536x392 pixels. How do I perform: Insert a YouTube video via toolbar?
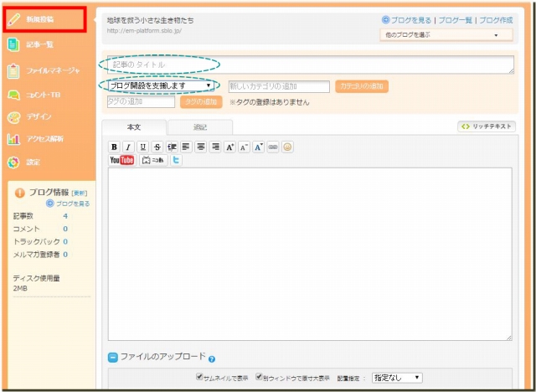pyautogui.click(x=121, y=160)
